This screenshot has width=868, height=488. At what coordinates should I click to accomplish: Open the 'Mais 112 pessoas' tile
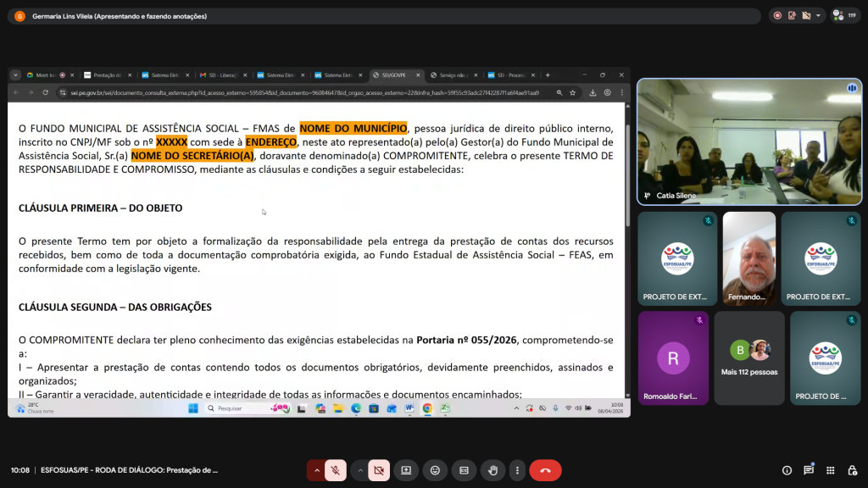coord(749,358)
